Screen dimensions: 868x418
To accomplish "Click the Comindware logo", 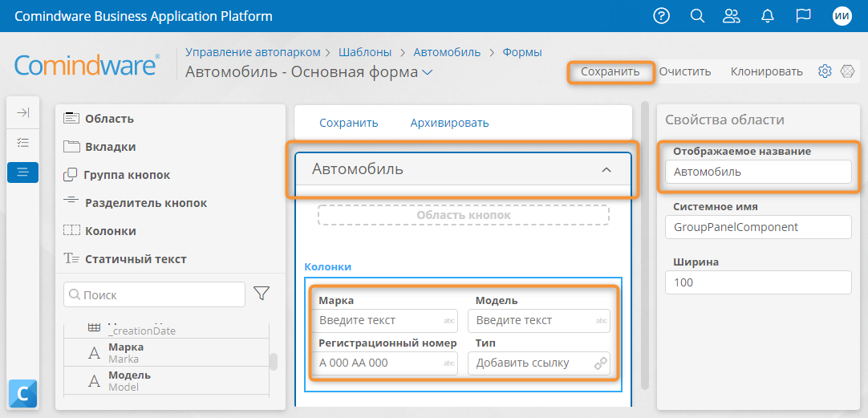I will pos(87,65).
